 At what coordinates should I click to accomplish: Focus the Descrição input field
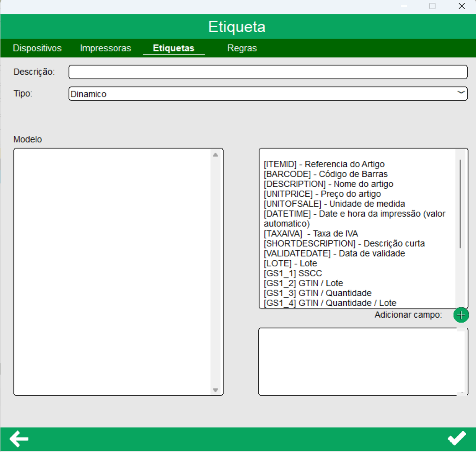tap(268, 72)
